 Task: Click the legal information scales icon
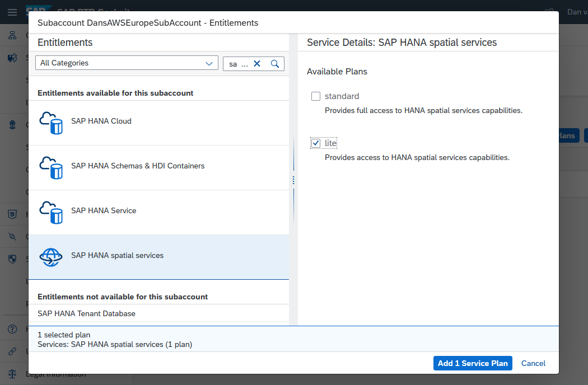[12, 374]
